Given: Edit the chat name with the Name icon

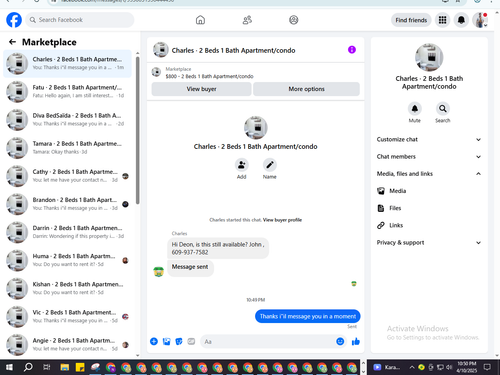Looking at the screenshot, I should [270, 165].
